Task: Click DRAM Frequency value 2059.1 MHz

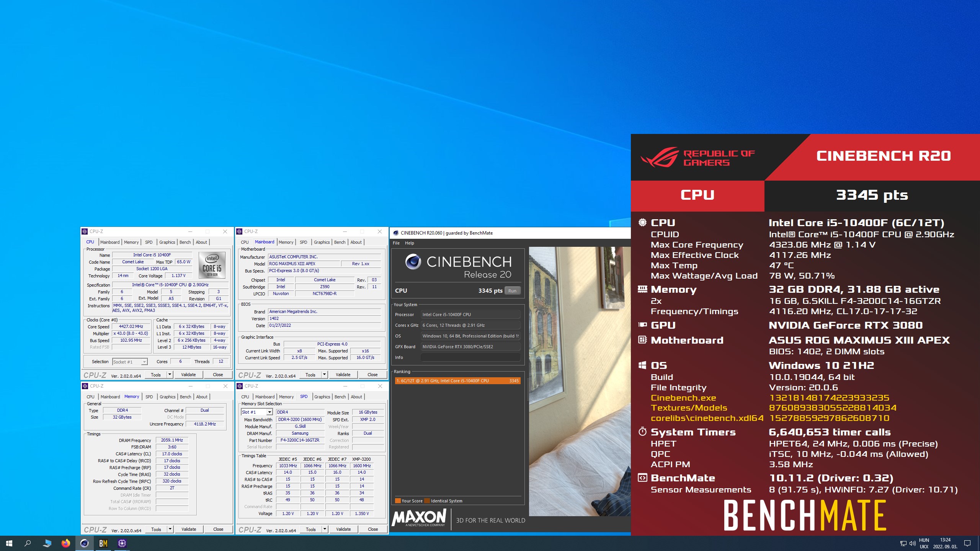Action: [172, 440]
